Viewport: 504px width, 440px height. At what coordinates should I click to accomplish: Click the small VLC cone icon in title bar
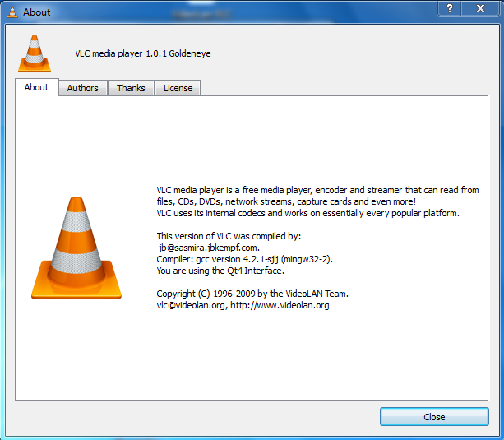12,12
